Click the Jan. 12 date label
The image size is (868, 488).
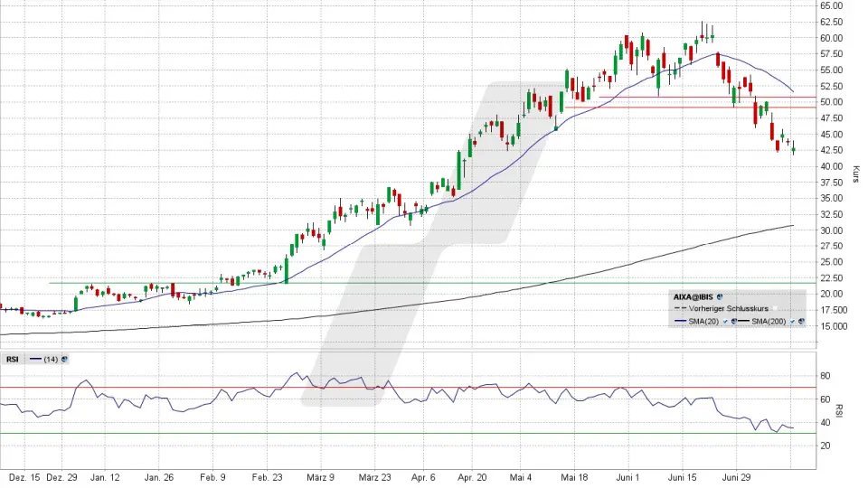tap(105, 477)
